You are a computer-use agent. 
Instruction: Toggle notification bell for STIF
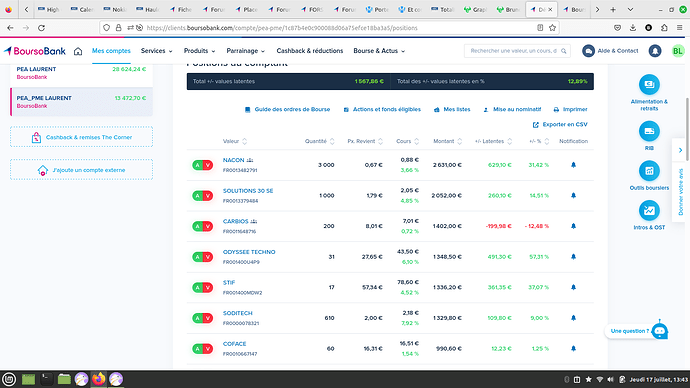(573, 287)
